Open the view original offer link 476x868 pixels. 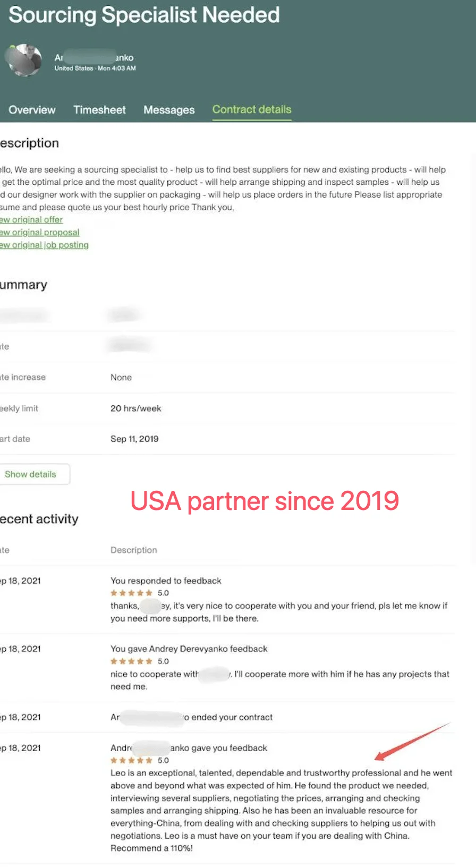tap(31, 220)
